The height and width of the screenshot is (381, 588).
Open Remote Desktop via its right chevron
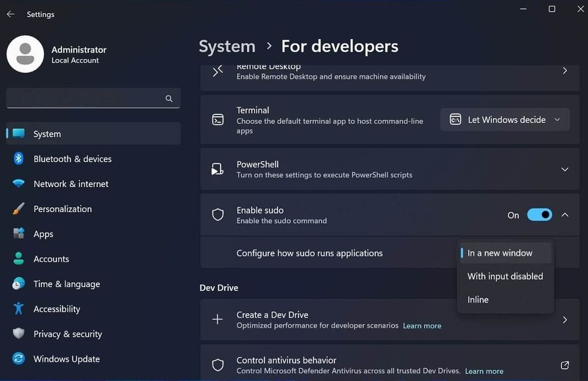(x=565, y=70)
